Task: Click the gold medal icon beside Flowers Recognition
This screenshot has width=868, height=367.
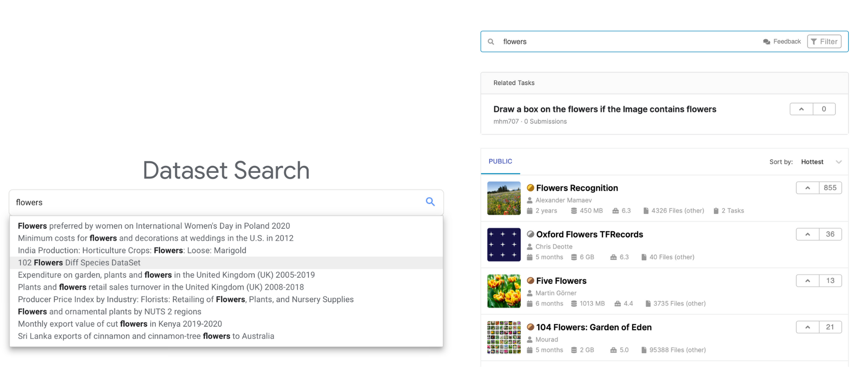Action: [530, 188]
